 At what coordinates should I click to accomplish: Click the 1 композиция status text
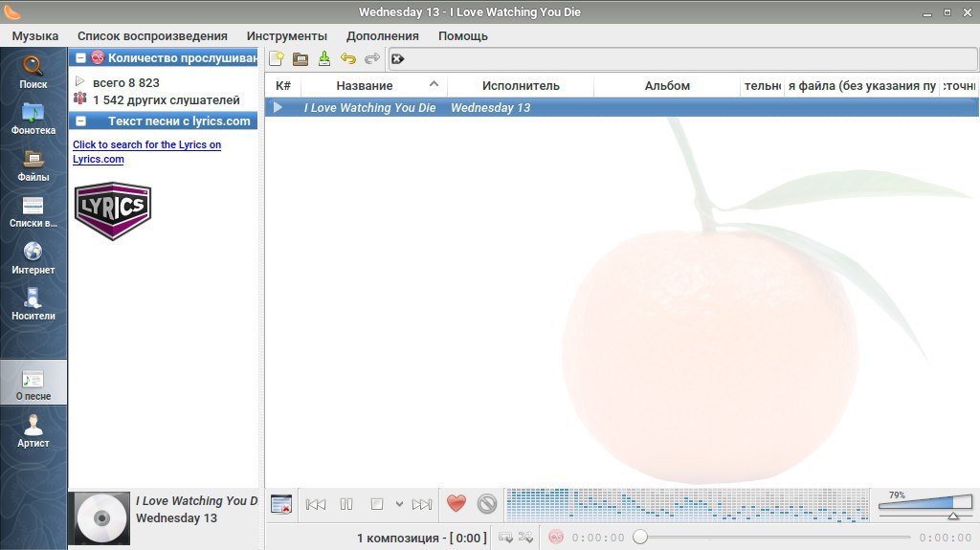422,538
